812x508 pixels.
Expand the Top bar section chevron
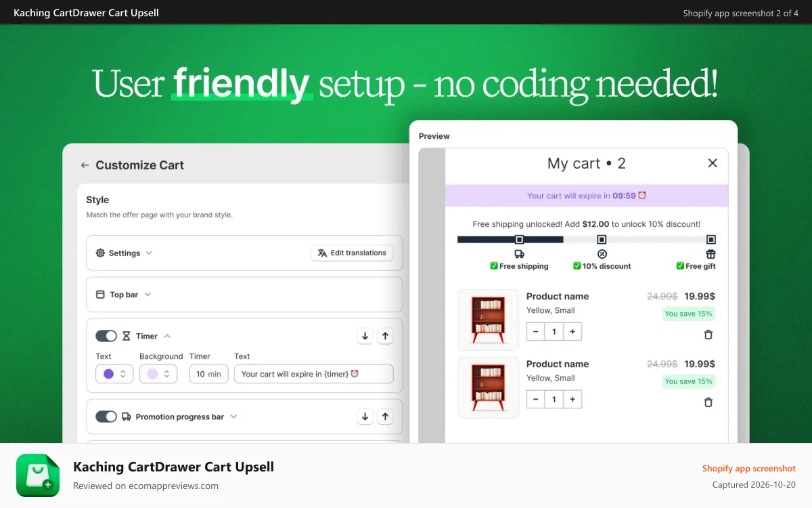coord(148,295)
